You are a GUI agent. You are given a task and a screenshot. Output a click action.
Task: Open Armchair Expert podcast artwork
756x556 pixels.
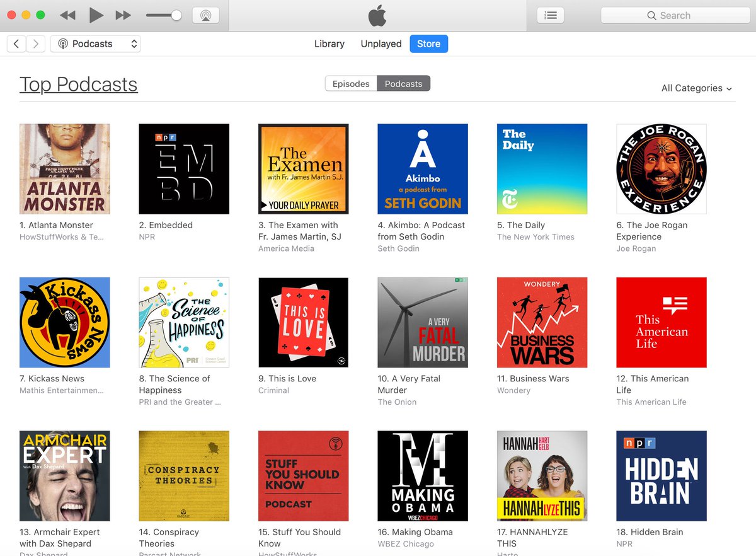coord(65,476)
